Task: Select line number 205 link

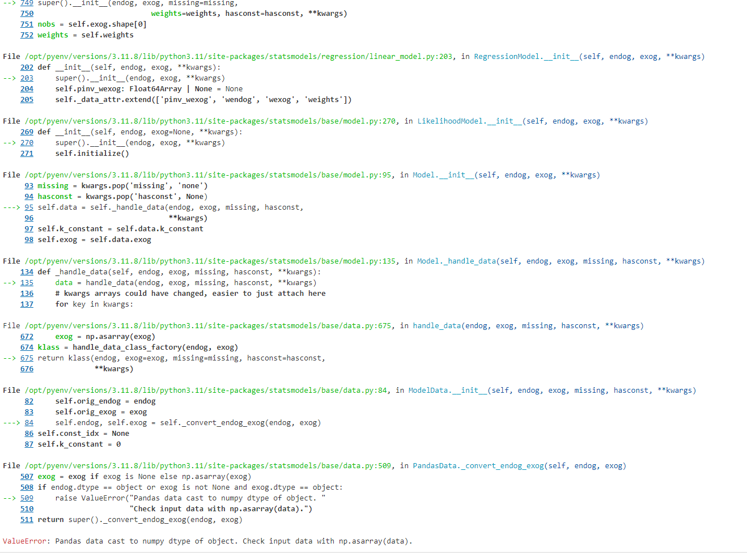Action: click(x=27, y=100)
